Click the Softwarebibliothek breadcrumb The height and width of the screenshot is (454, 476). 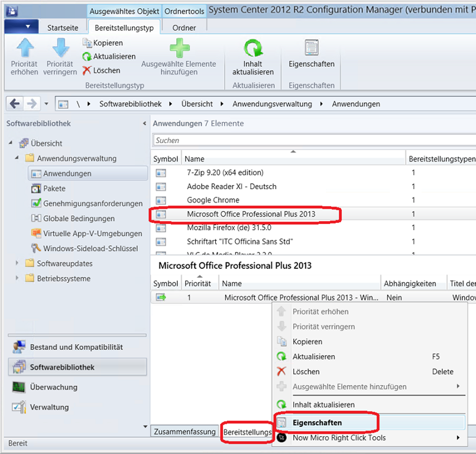coord(131,104)
